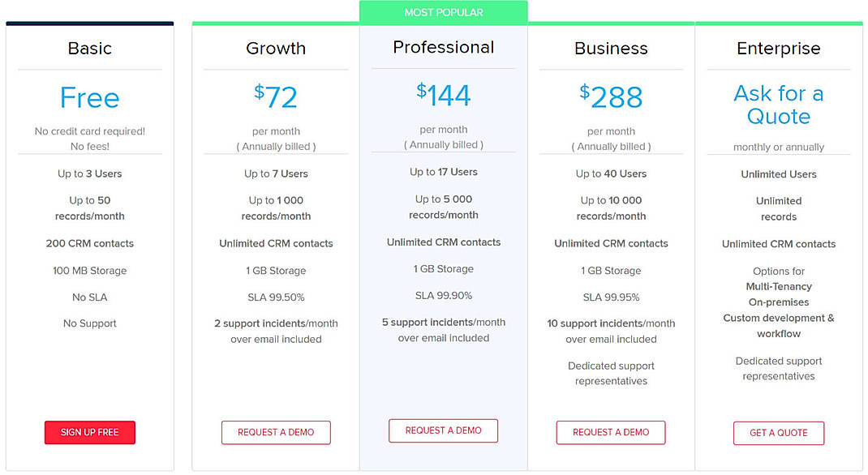868x475 pixels.
Task: Click GET A QUOTE for Enterprise plan
Action: point(778,433)
